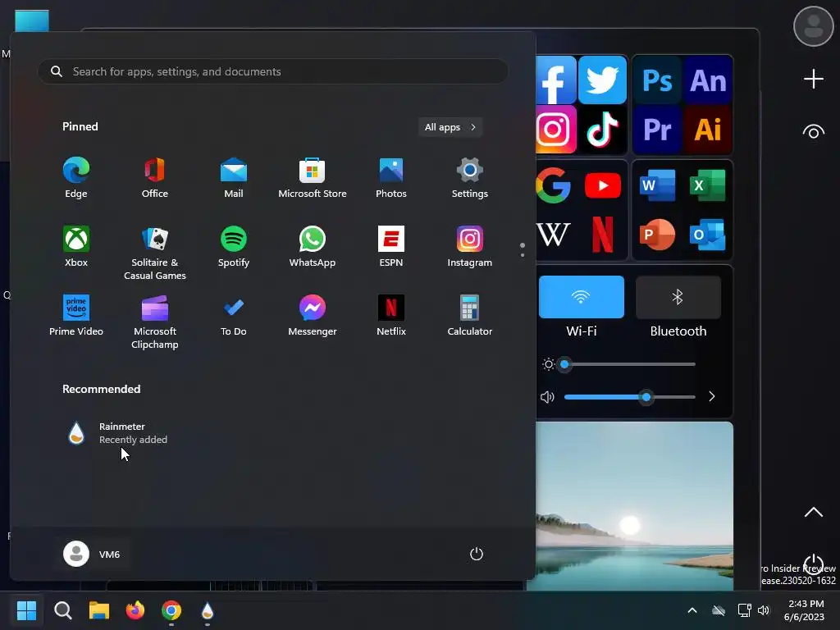Click the Netflix icon in widget panel
Image resolution: width=840 pixels, height=630 pixels.
tap(603, 234)
